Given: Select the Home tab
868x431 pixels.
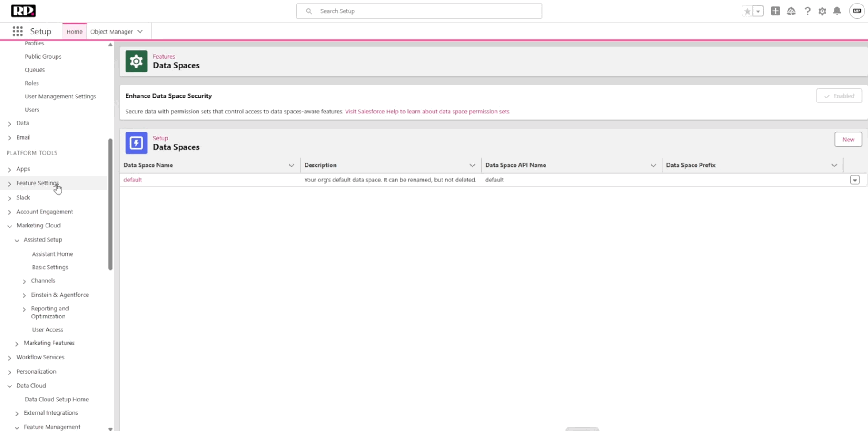Looking at the screenshot, I should (x=74, y=32).
